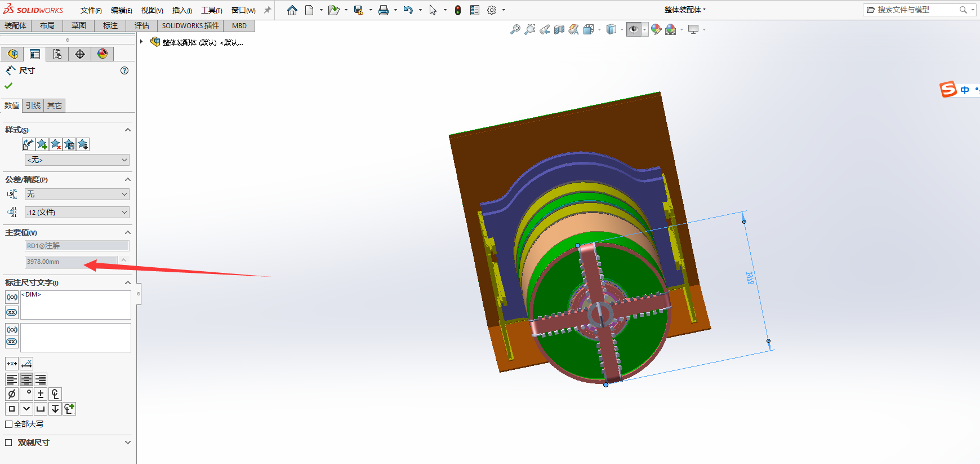Center-justify the dimension text

(26, 379)
